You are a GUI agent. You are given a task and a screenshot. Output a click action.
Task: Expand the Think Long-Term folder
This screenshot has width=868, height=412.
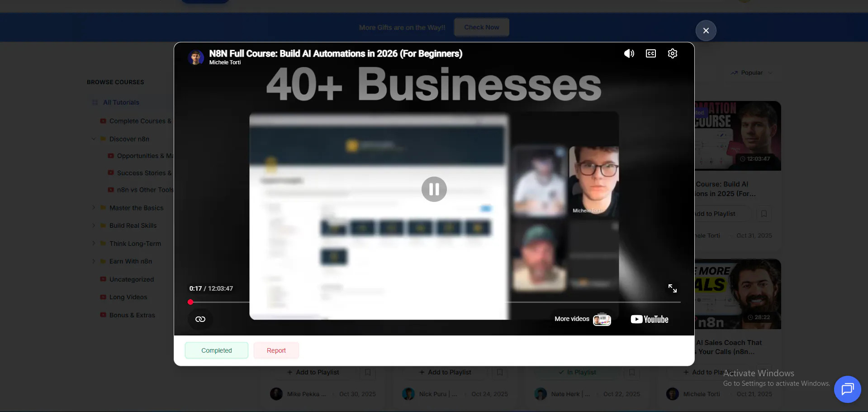click(94, 244)
